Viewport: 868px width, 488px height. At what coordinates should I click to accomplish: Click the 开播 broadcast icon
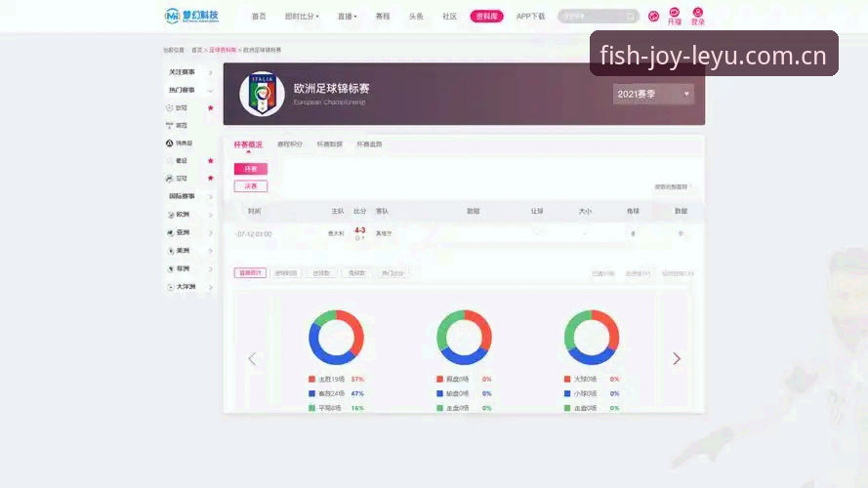675,16
